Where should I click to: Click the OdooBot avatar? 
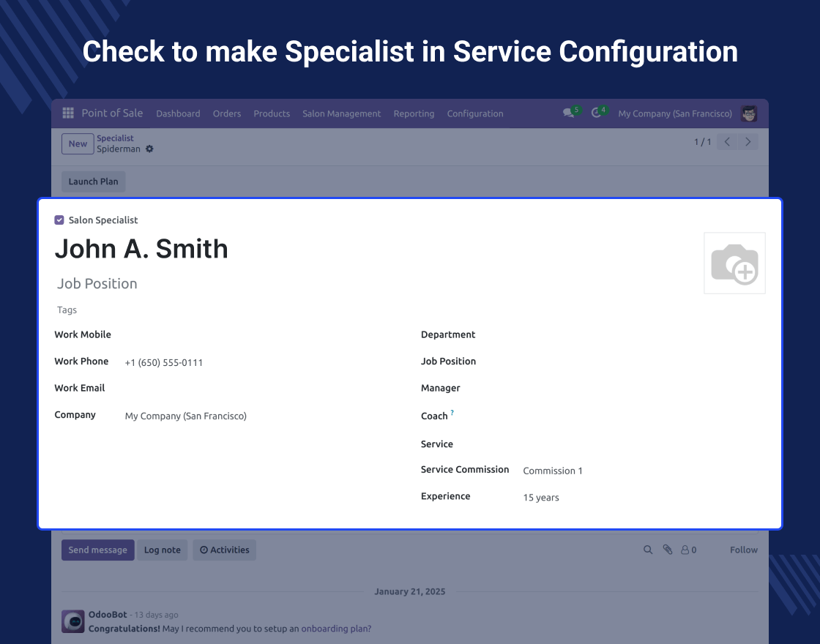click(x=73, y=621)
